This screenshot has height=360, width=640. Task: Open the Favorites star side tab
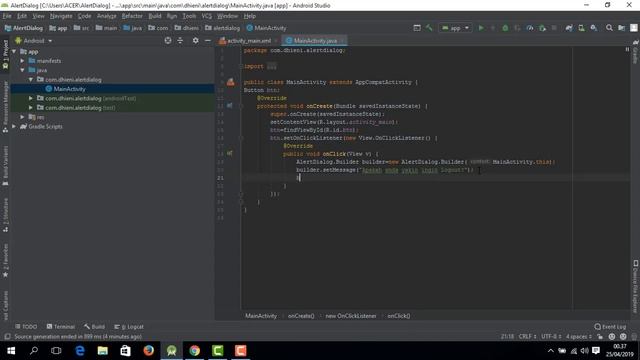5,261
